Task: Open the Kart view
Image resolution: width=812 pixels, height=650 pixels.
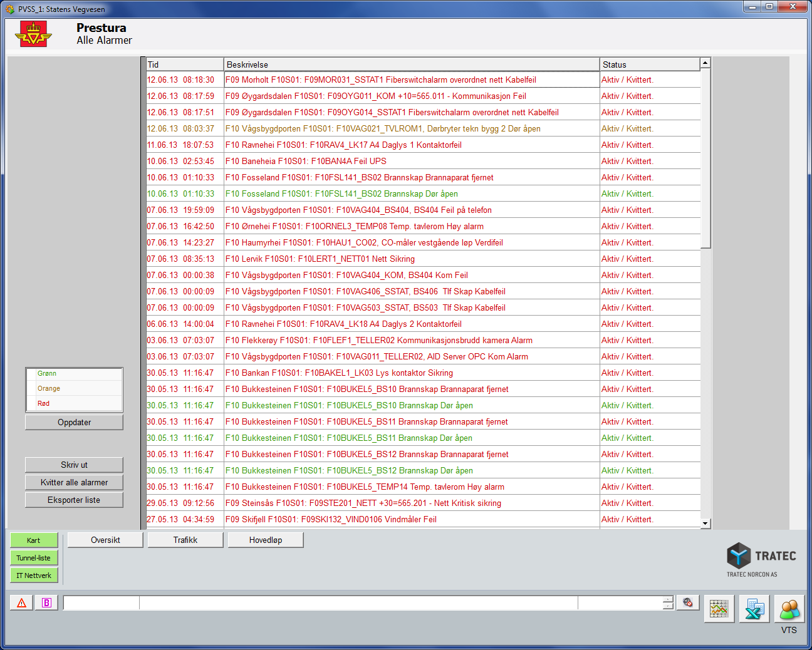Action: [34, 540]
